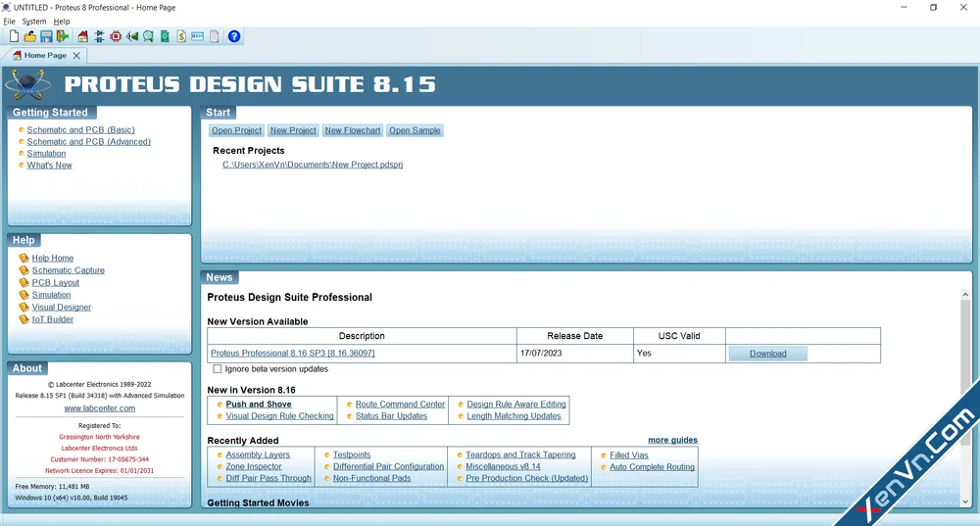Viewport: 980px width, 526px height.
Task: Open Visual Design Rule Checking guide
Action: point(279,416)
